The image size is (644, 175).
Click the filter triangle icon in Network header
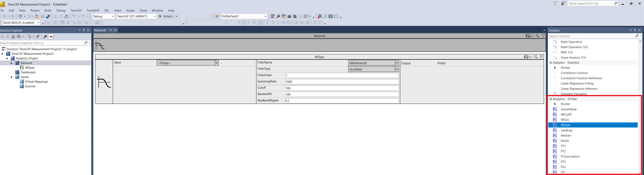click(x=543, y=36)
